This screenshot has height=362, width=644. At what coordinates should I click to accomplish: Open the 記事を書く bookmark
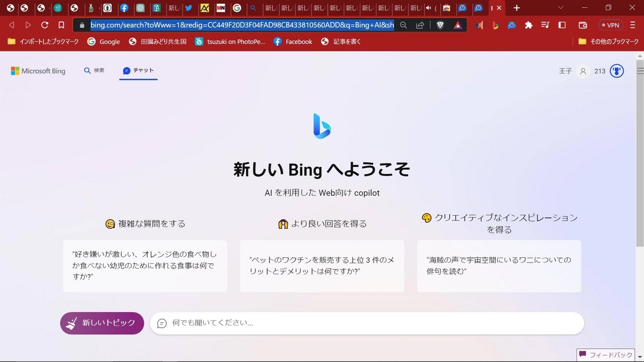click(x=340, y=41)
